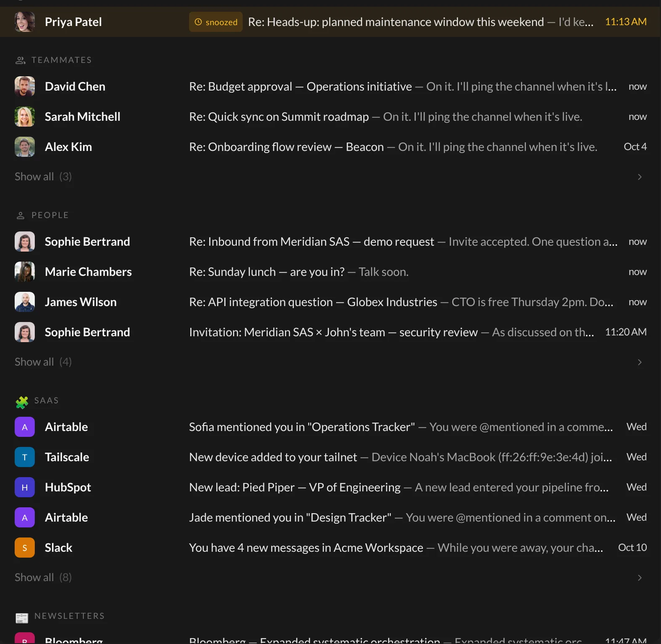Screen dimensions: 661x644
Task: Click Alex Kim's avatar photo
Action: tap(25, 147)
